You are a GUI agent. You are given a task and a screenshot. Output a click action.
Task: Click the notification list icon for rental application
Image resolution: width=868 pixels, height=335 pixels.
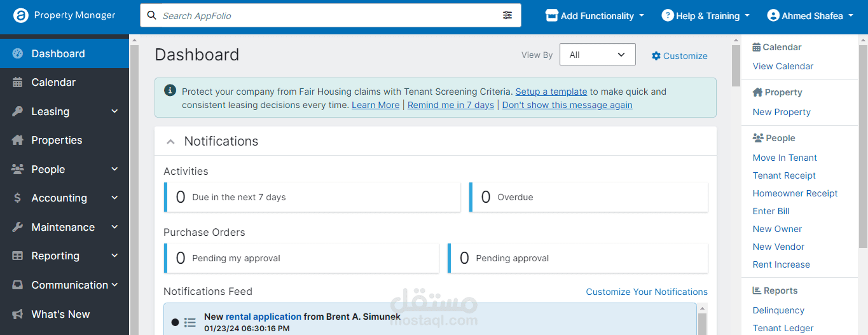tap(189, 322)
